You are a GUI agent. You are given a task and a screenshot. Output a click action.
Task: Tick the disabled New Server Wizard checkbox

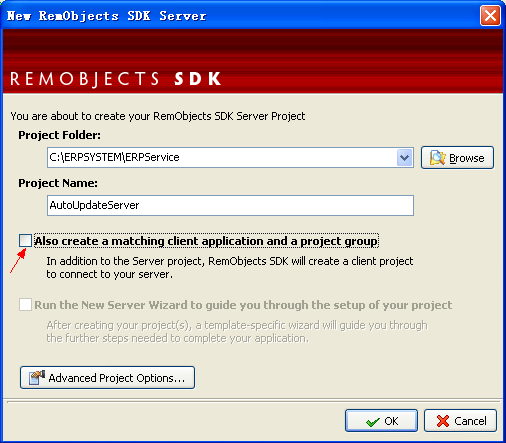pyautogui.click(x=25, y=305)
